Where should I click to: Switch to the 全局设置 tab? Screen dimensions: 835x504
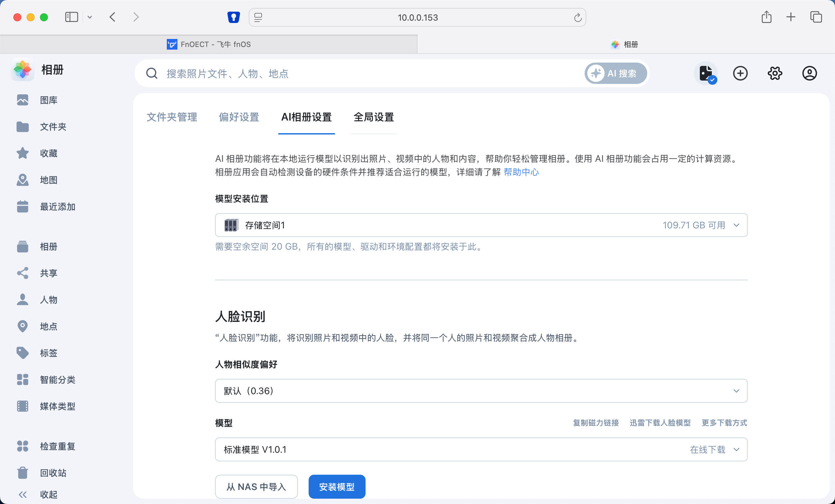click(374, 117)
